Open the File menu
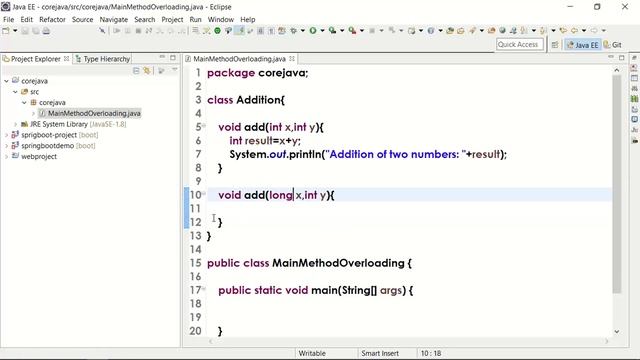The height and width of the screenshot is (360, 640). click(8, 19)
